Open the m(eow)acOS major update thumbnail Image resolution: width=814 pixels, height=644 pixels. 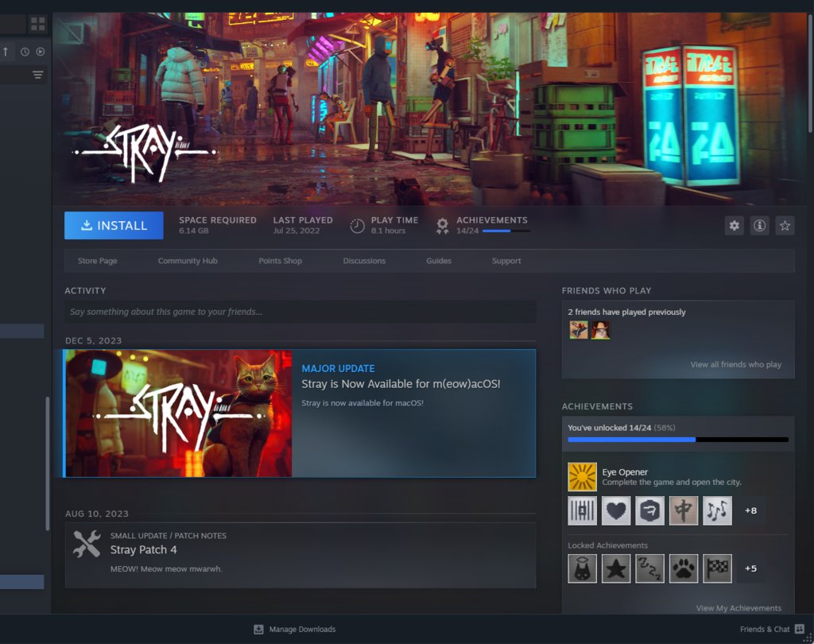pos(178,413)
